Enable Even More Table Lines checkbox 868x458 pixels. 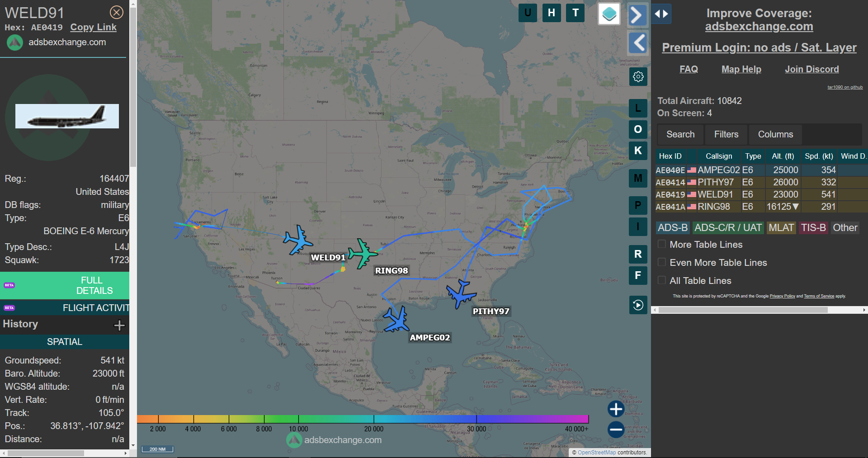pyautogui.click(x=662, y=262)
